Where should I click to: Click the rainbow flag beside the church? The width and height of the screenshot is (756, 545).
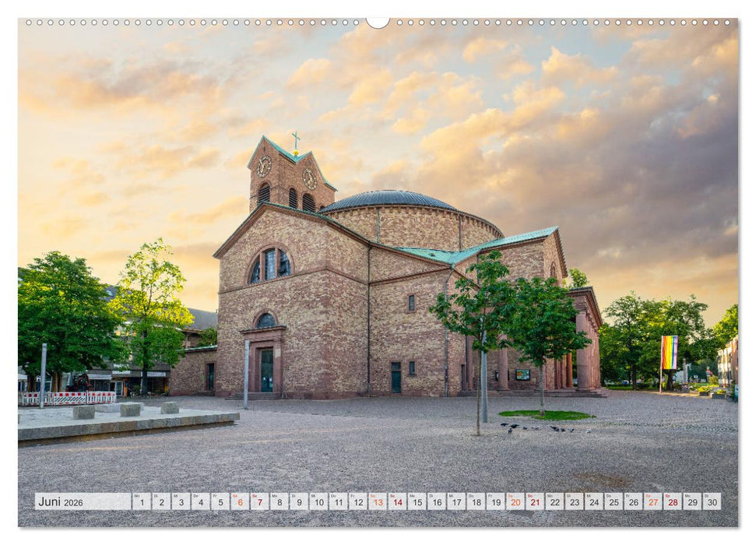[x=668, y=352]
